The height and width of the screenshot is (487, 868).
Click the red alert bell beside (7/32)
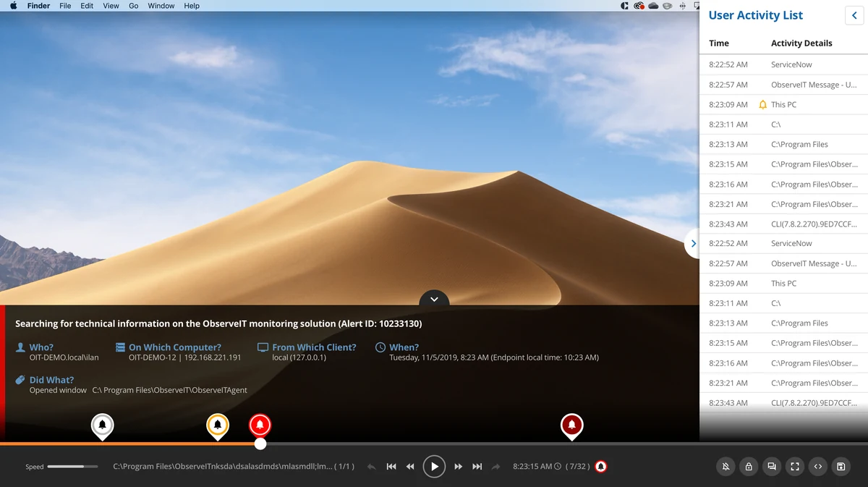[x=600, y=467]
